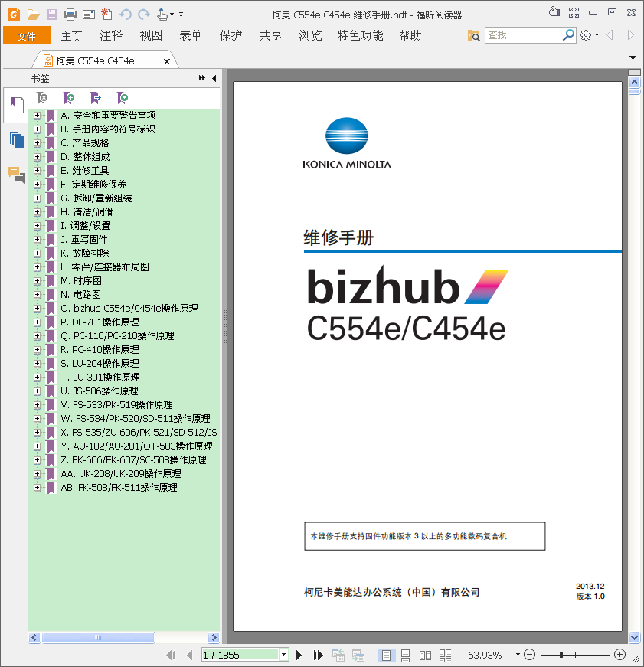The height and width of the screenshot is (667, 644).
Task: Open the zoom percentage dropdown
Action: [518, 654]
